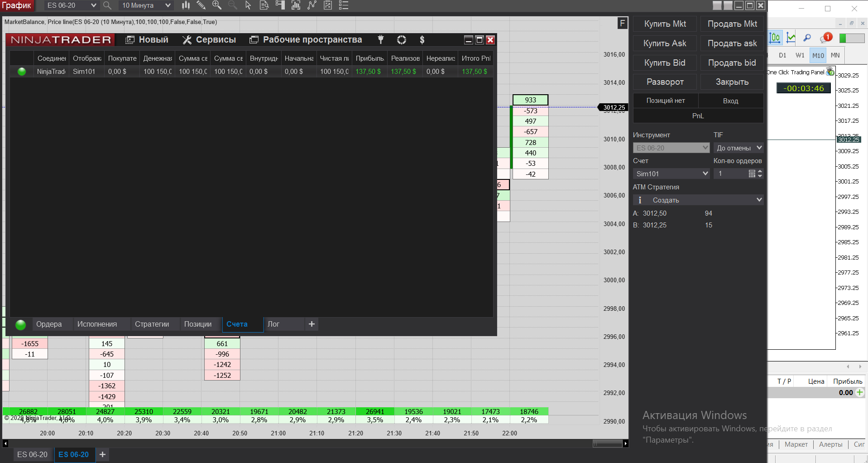This screenshot has width=868, height=463.
Task: Switch to MN timeframe
Action: 835,55
